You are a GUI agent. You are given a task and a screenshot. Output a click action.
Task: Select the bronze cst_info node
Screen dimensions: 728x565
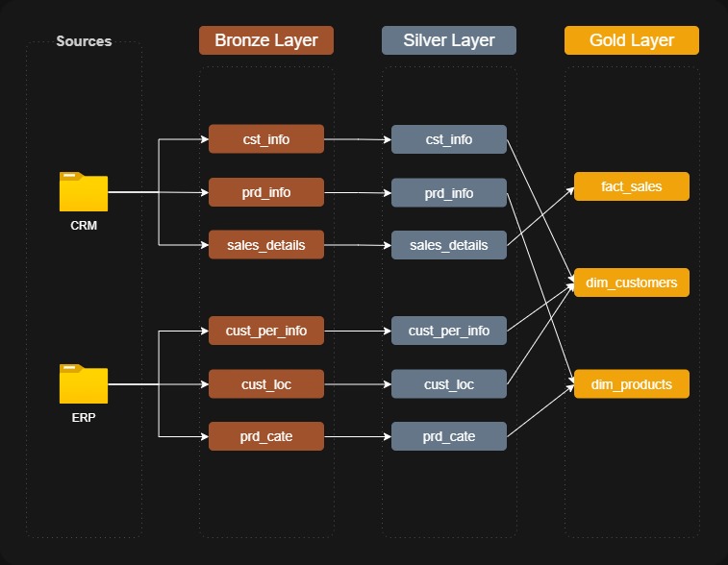point(266,138)
